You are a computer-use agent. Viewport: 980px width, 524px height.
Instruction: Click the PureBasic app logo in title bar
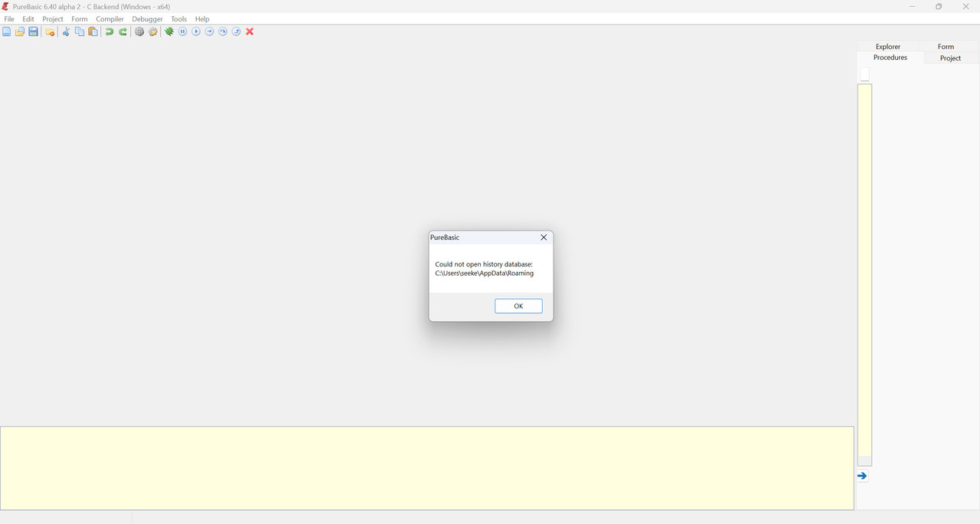pyautogui.click(x=5, y=6)
